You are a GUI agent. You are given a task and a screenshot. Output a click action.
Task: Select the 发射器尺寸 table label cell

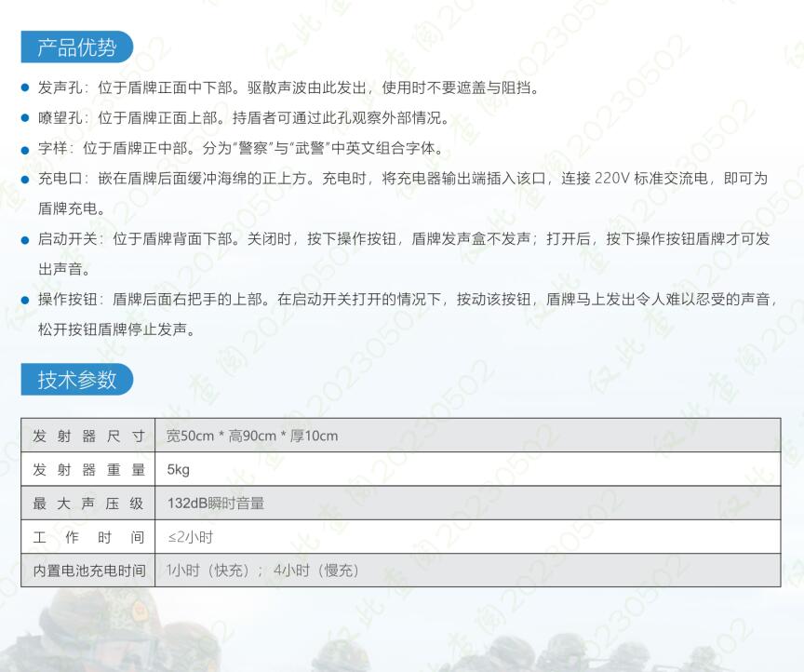click(88, 436)
